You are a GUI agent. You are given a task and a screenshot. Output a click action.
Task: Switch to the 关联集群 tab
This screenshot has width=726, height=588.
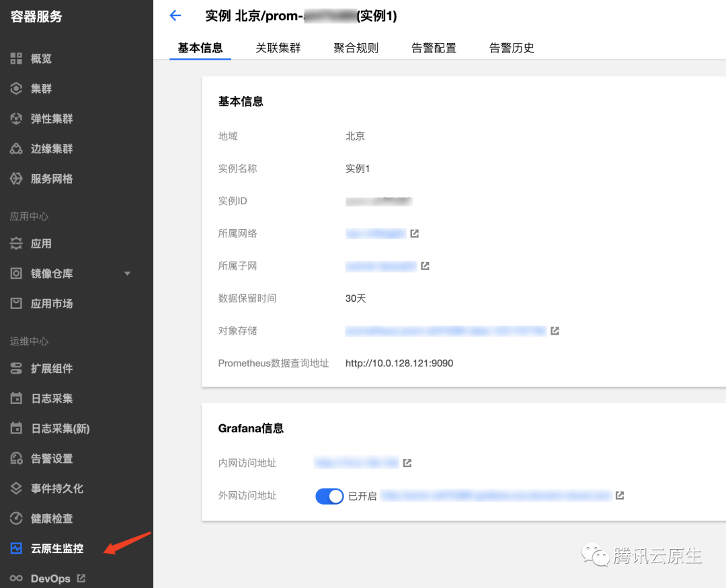point(278,48)
